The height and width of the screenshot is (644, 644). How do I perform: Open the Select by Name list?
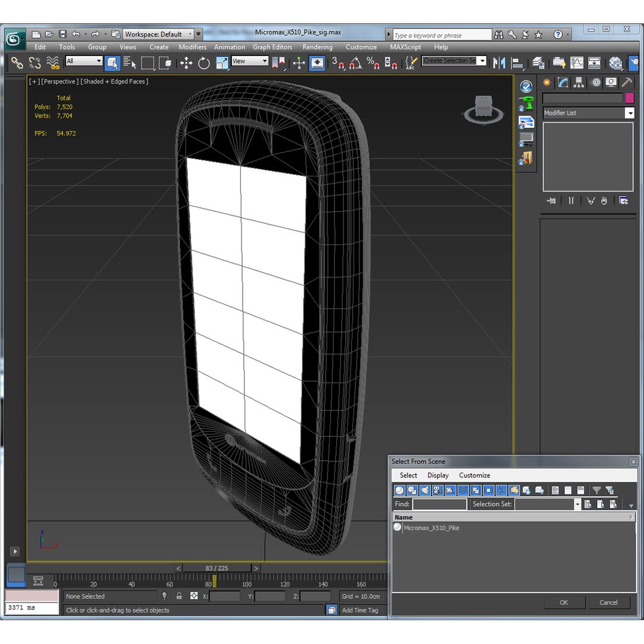(130, 63)
